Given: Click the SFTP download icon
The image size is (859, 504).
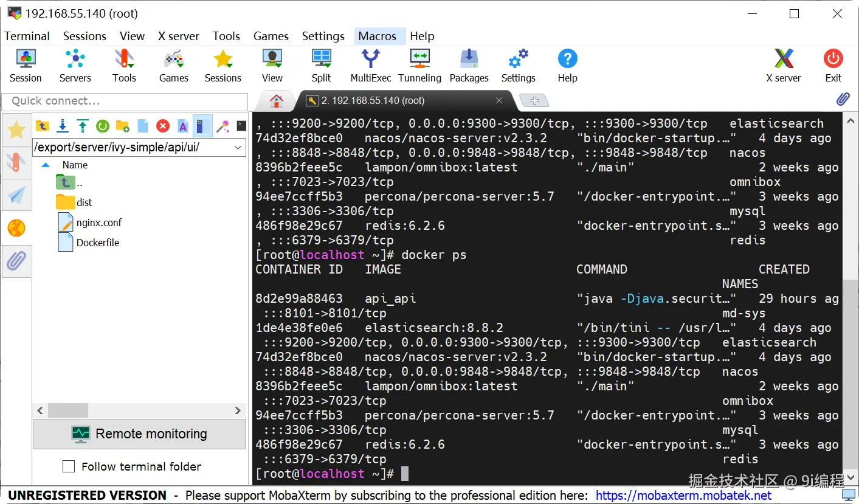Looking at the screenshot, I should pos(62,126).
